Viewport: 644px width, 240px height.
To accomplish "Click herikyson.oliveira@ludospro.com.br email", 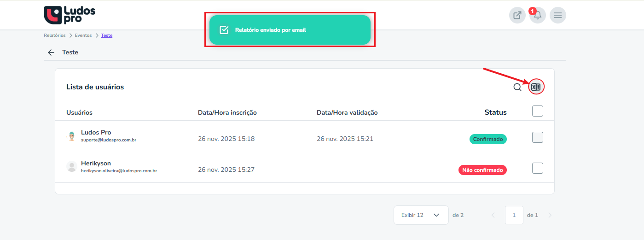I will coord(119,171).
